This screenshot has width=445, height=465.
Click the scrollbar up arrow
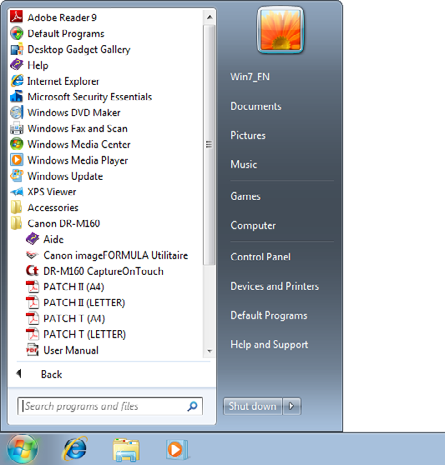pos(209,17)
